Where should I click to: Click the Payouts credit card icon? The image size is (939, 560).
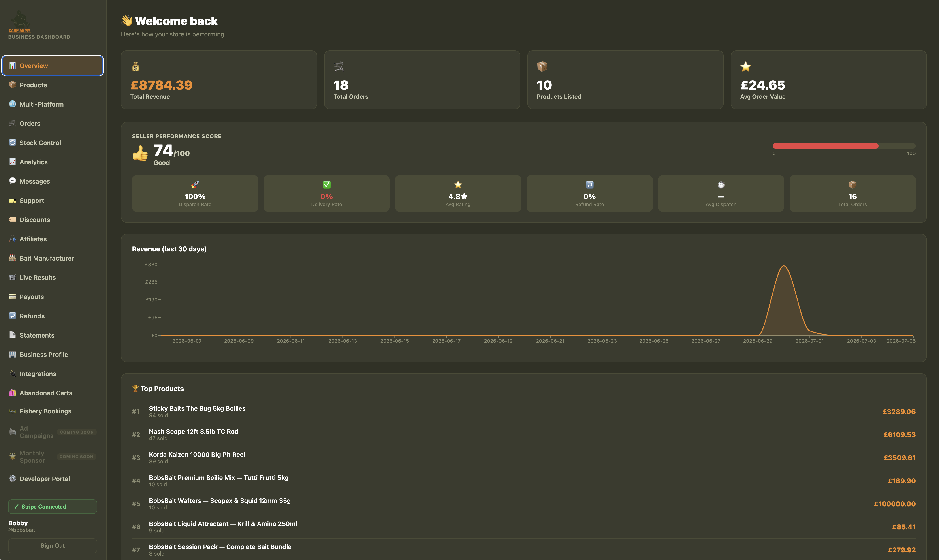point(13,297)
